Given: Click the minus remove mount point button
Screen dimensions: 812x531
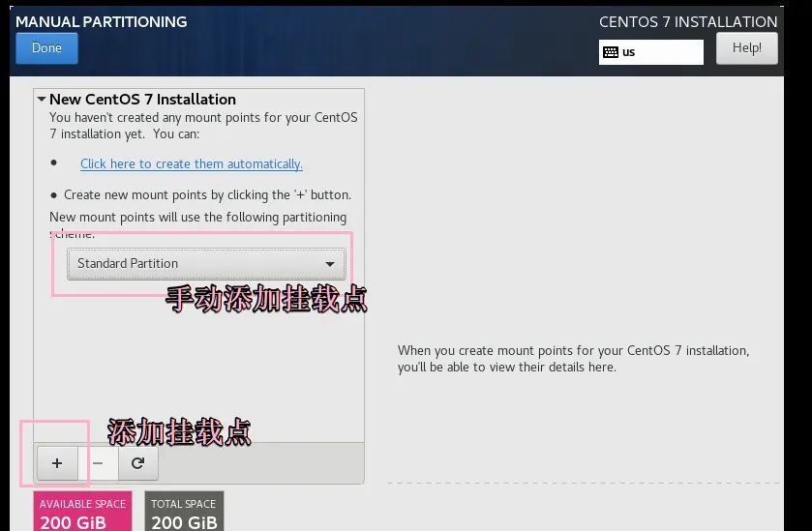Looking at the screenshot, I should 98,463.
